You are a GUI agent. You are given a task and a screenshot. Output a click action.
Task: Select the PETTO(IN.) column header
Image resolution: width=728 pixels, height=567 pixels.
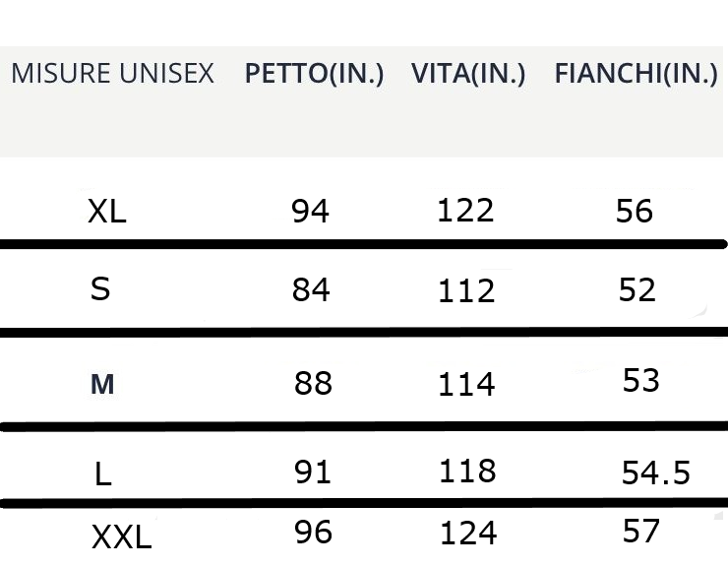click(314, 75)
